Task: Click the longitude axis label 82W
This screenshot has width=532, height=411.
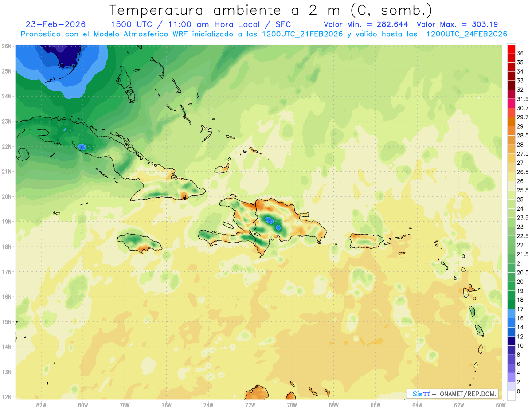Action: (x=41, y=405)
